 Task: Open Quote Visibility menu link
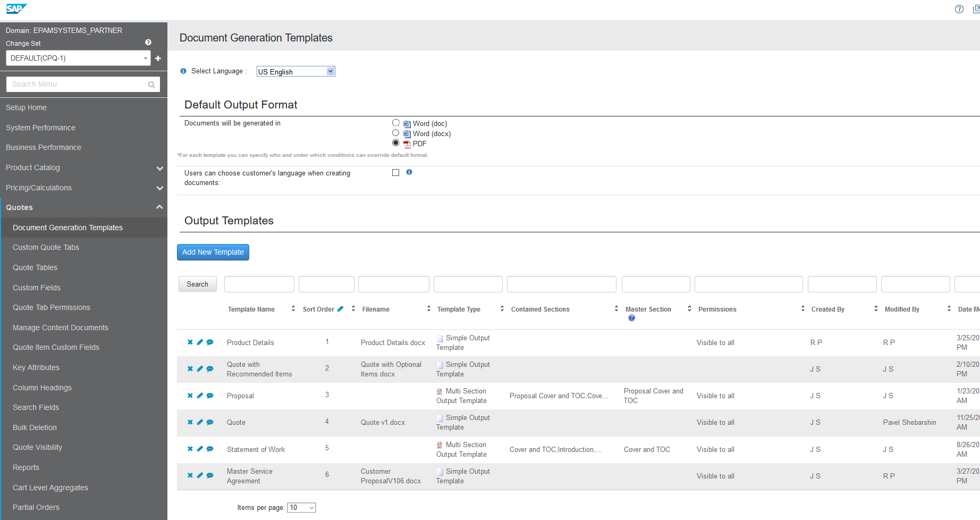tap(37, 447)
